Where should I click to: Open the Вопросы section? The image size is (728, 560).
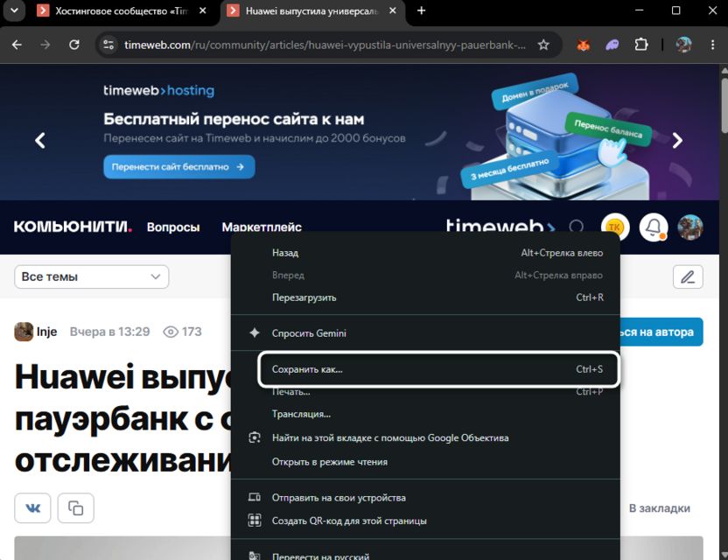tap(173, 227)
